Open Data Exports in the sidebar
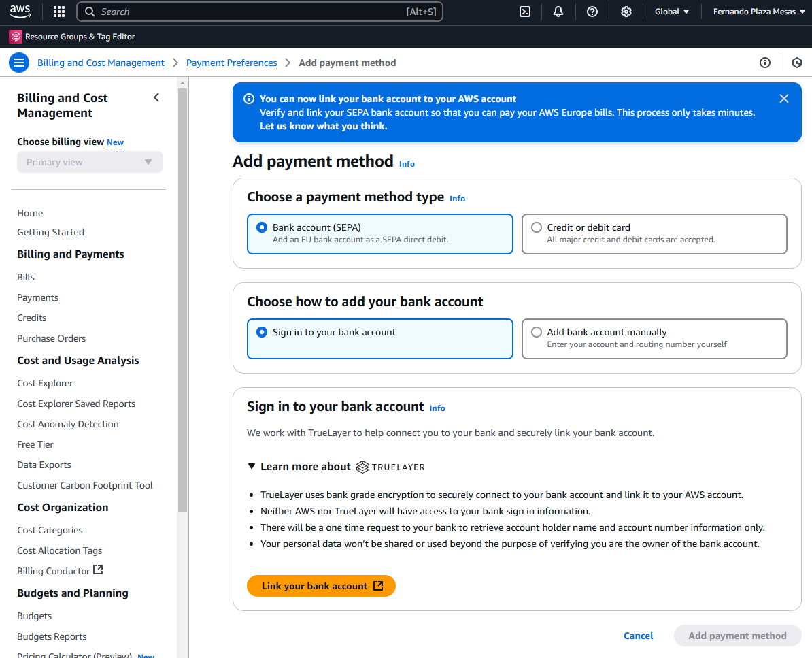This screenshot has height=658, width=812. [x=44, y=465]
